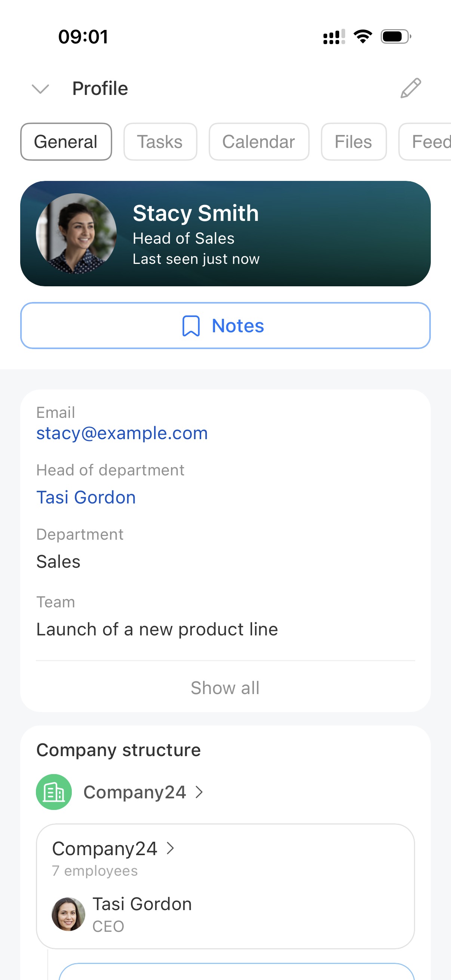
Task: Tap the Wi-Fi status icon
Action: pos(363,37)
